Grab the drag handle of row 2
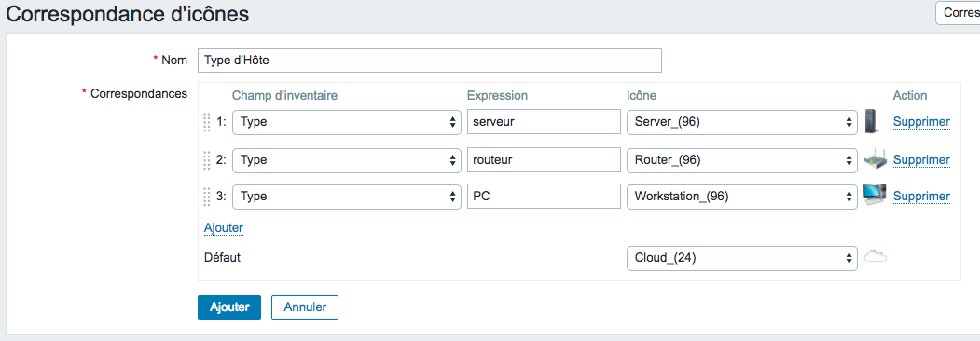Image resolution: width=980 pixels, height=341 pixels. pyautogui.click(x=208, y=160)
